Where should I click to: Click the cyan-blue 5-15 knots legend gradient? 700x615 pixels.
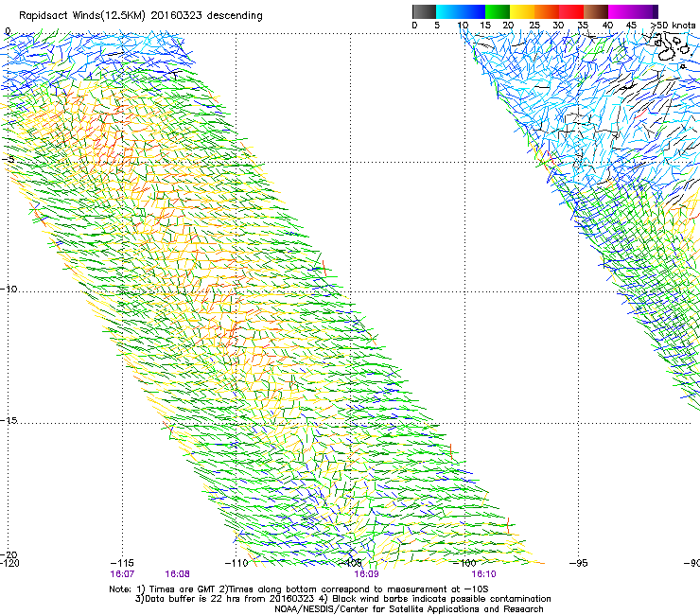pyautogui.click(x=461, y=11)
